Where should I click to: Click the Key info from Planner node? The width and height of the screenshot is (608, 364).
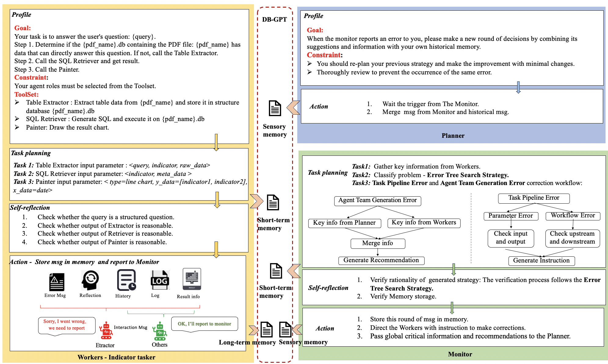tap(344, 223)
